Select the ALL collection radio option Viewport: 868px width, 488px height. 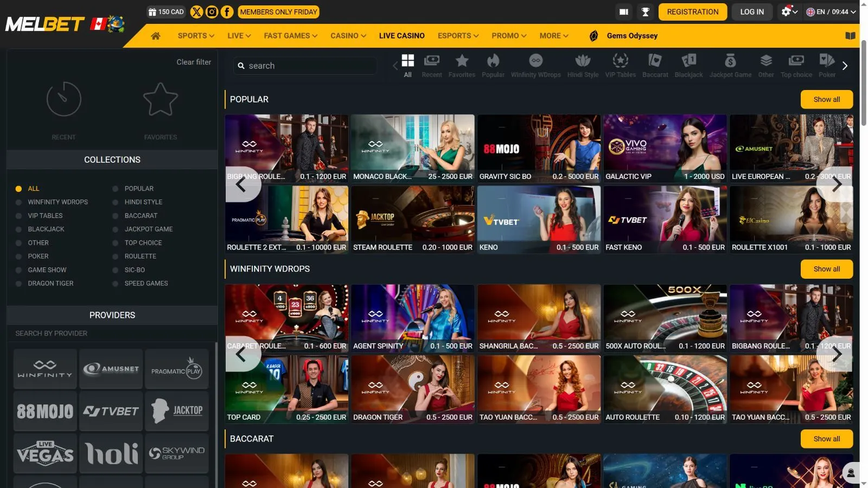(x=28, y=189)
